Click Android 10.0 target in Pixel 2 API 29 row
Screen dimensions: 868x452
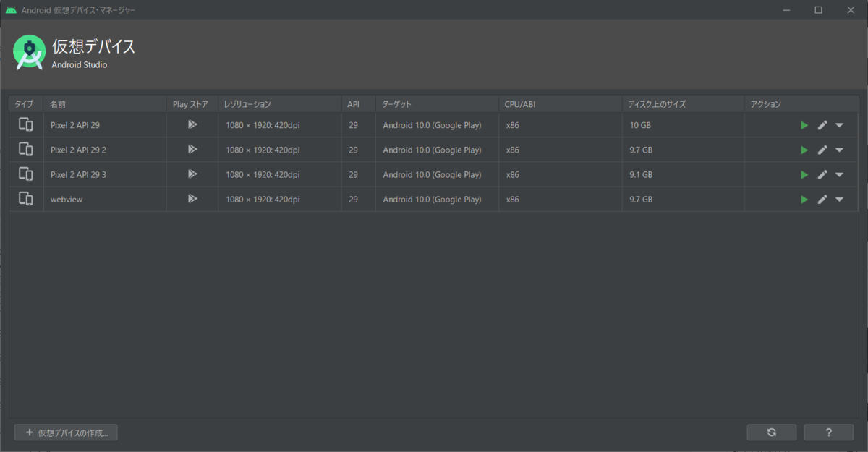click(x=437, y=125)
